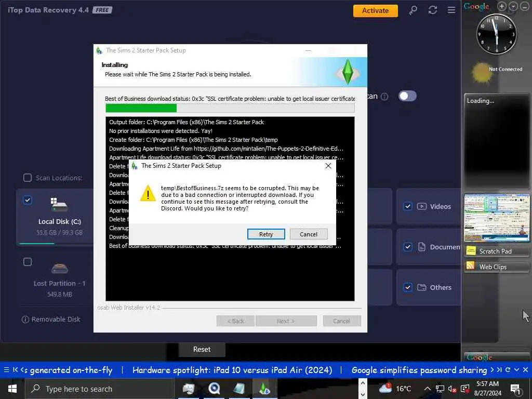Open the sidebar dropdown menu arrow

coord(513,6)
